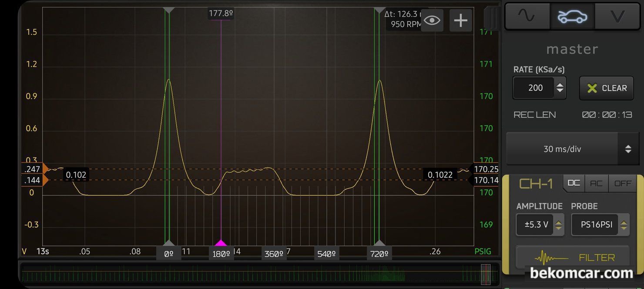The image size is (644, 289).
Task: Toggle the eye visibility icon
Action: click(x=432, y=20)
